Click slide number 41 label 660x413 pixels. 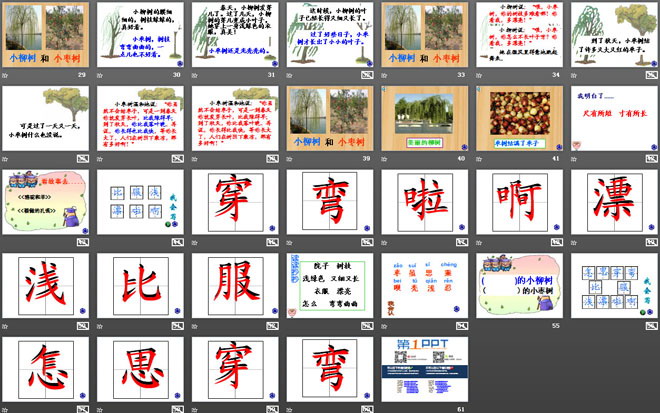click(556, 159)
